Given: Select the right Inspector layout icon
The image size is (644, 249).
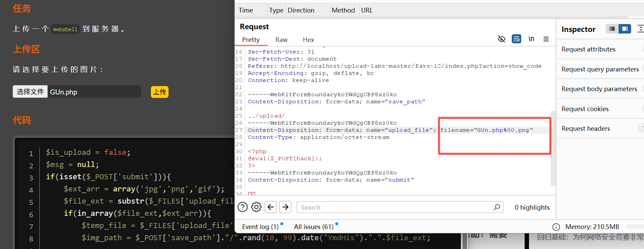Looking at the screenshot, I should 625,29.
